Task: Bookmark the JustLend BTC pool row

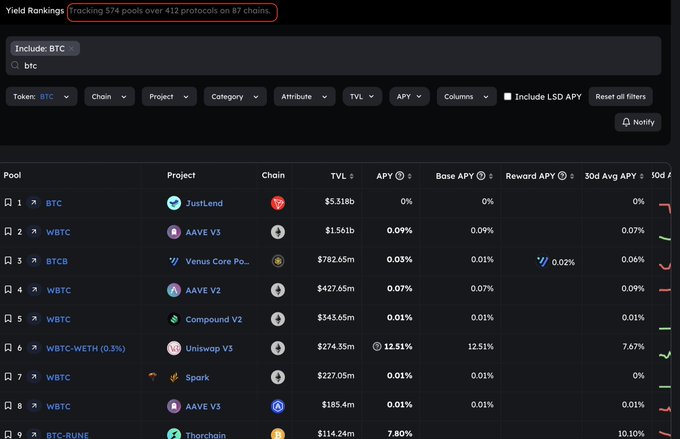Action: click(8, 203)
